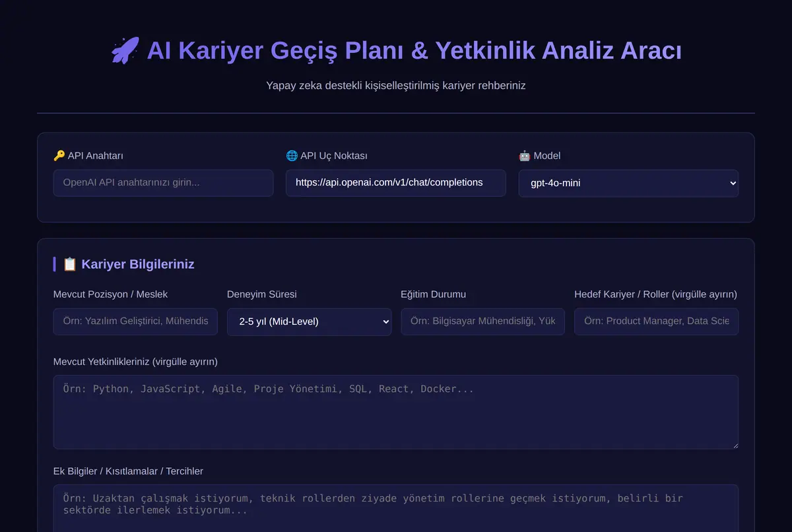This screenshot has width=792, height=532.
Task: Click the 'Eğitim Durumu' label
Action: tap(433, 294)
